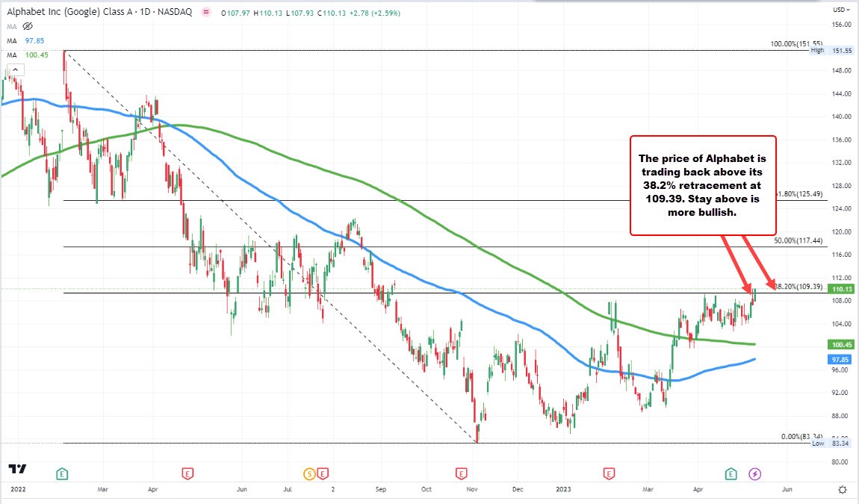
Task: Open the red earnings marker after 2023
Action: tap(609, 474)
